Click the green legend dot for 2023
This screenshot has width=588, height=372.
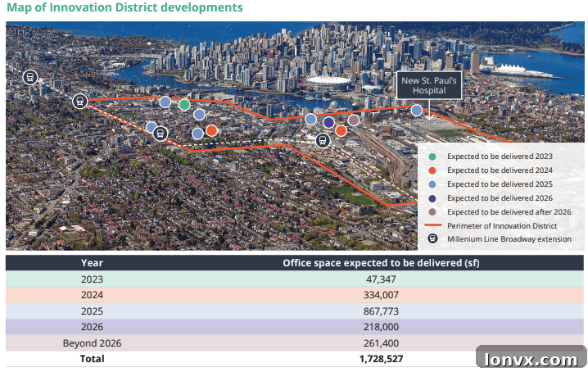[x=432, y=157]
